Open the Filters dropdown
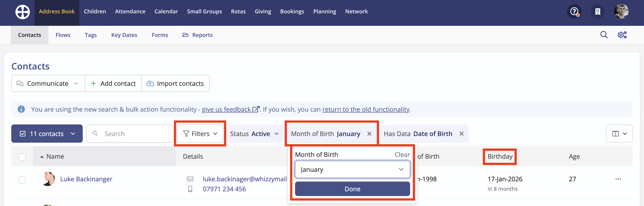 tap(200, 134)
